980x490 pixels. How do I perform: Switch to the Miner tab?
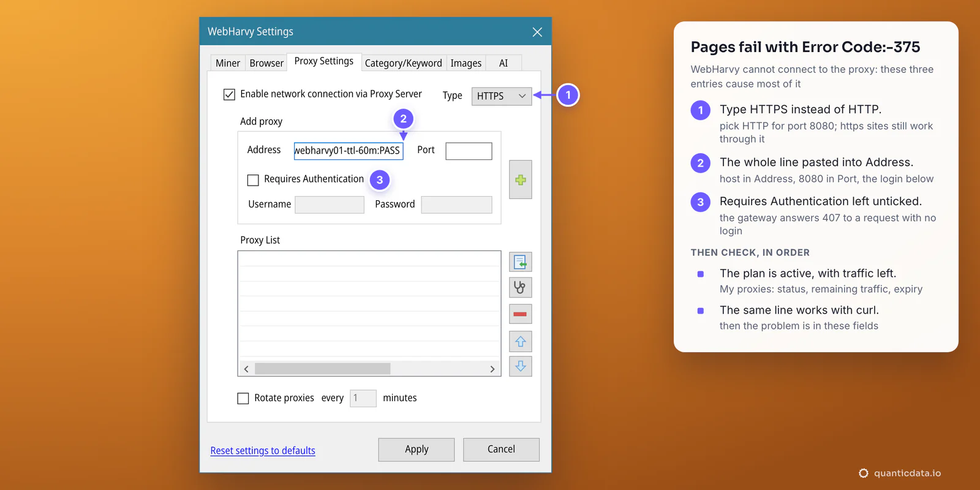coord(228,63)
